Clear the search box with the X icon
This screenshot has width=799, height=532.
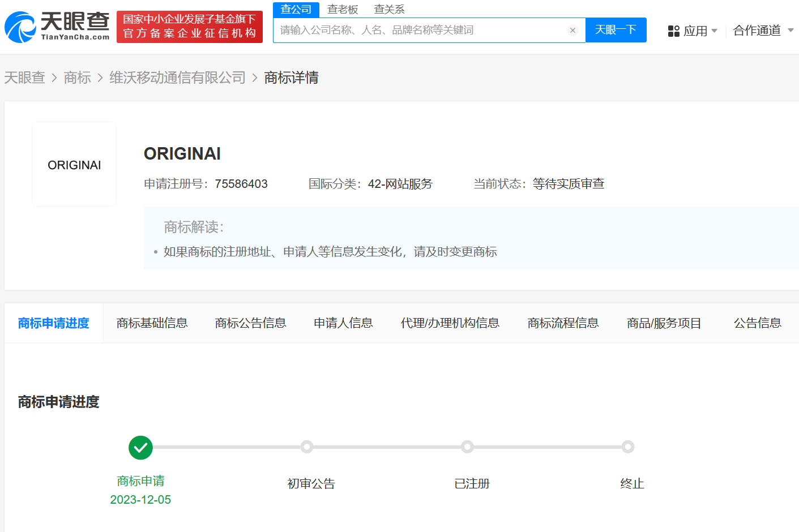(572, 31)
